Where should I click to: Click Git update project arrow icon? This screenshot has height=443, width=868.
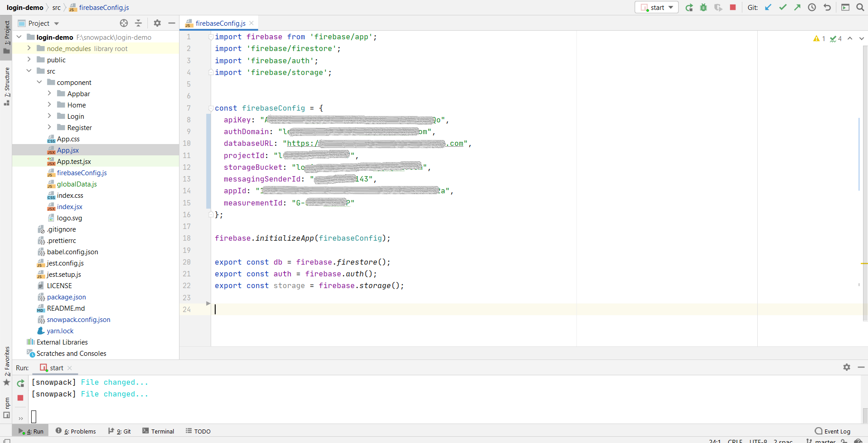tap(768, 8)
